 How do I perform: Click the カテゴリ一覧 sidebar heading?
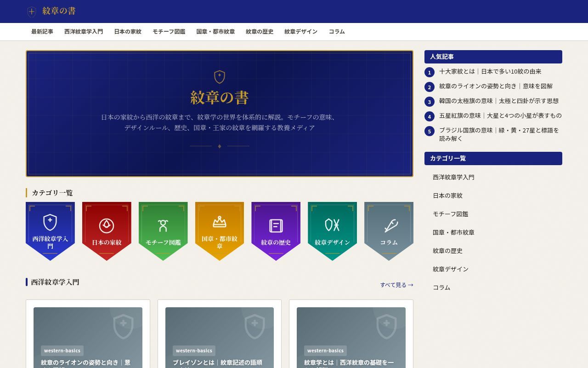(493, 158)
